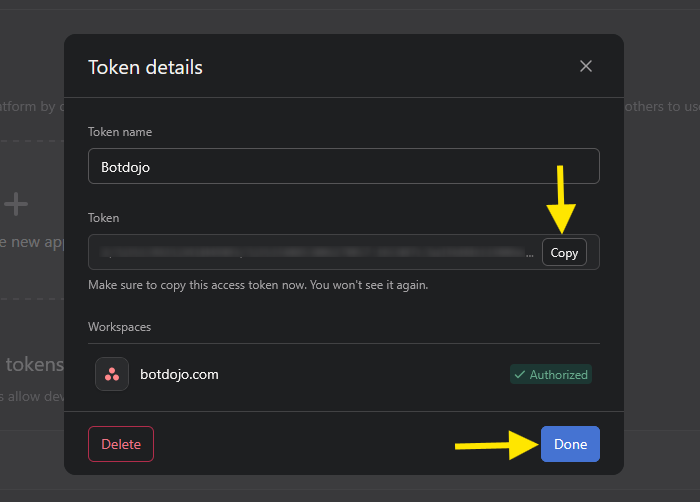This screenshot has width=700, height=502.
Task: Click the 'Make sure to copy' warning text
Action: (x=258, y=285)
